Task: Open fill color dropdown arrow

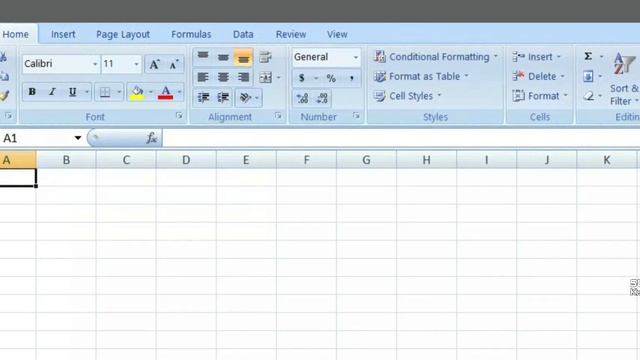Action: coord(151,92)
